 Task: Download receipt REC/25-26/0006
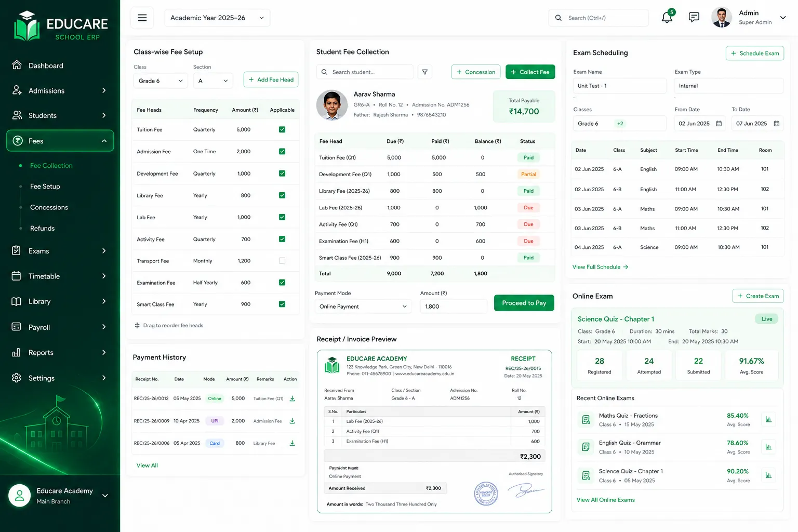coord(292,443)
